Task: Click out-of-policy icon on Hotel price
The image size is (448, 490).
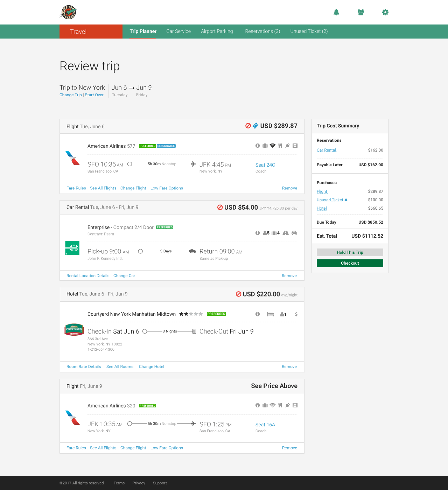Action: coord(239,294)
